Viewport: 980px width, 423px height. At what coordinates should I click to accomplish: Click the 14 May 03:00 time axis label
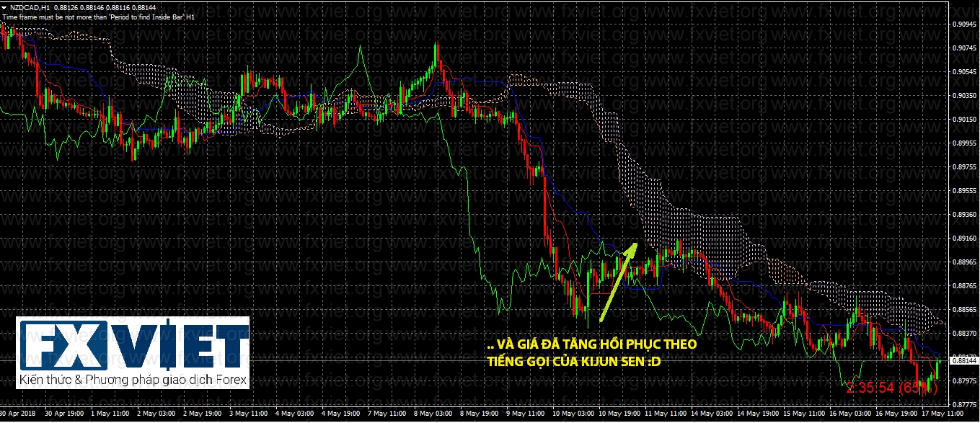[x=710, y=415]
